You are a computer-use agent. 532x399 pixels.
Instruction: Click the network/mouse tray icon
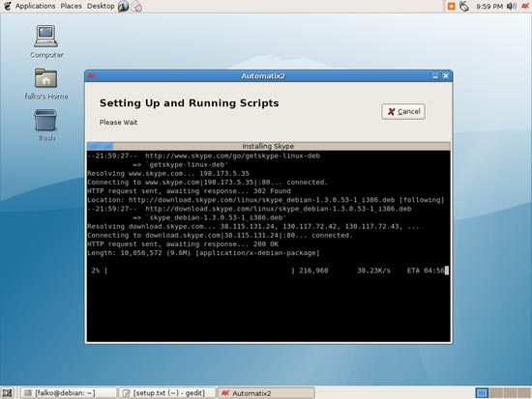(x=464, y=6)
